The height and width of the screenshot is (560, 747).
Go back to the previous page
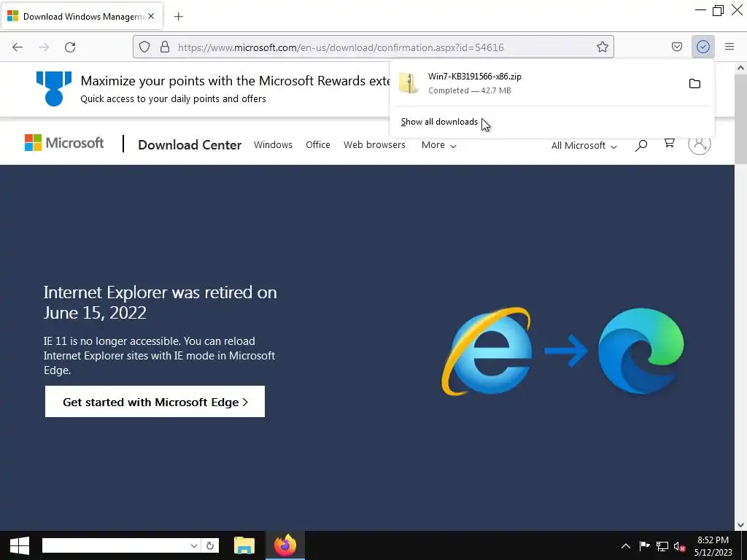click(18, 47)
